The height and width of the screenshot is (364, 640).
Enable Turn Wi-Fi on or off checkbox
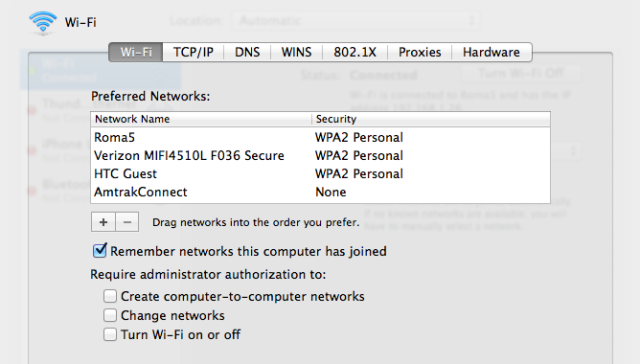point(110,334)
